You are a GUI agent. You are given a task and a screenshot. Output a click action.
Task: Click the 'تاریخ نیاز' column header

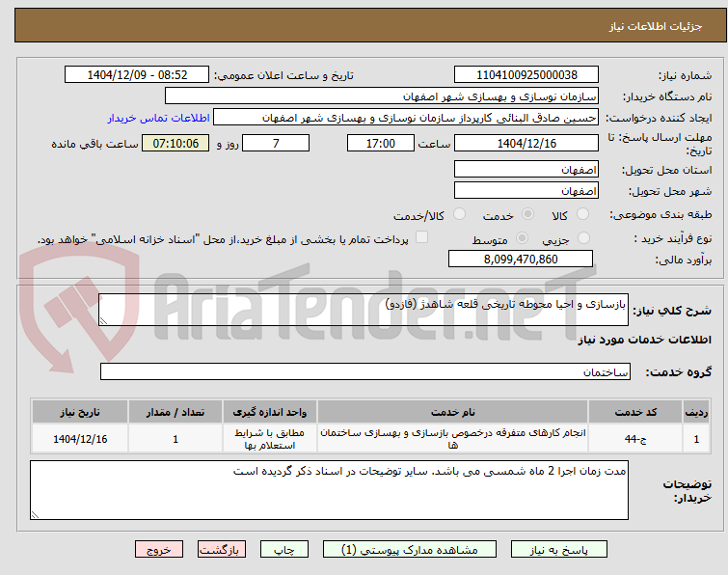click(80, 412)
